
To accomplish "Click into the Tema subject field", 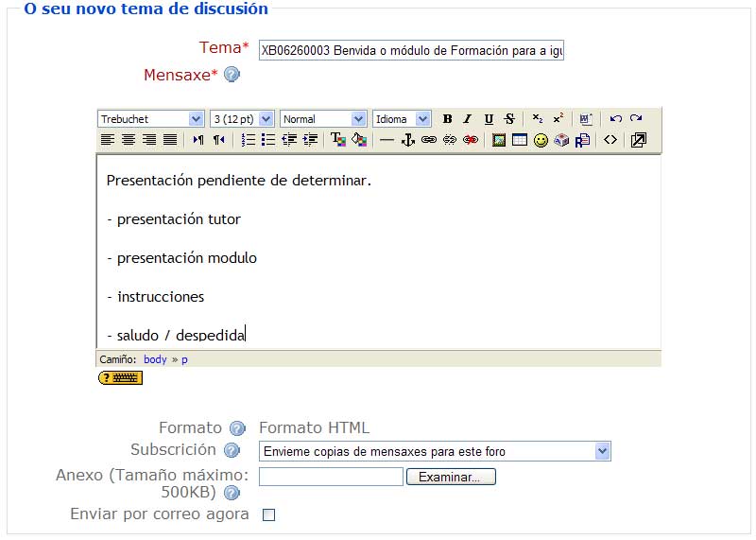I will point(411,50).
